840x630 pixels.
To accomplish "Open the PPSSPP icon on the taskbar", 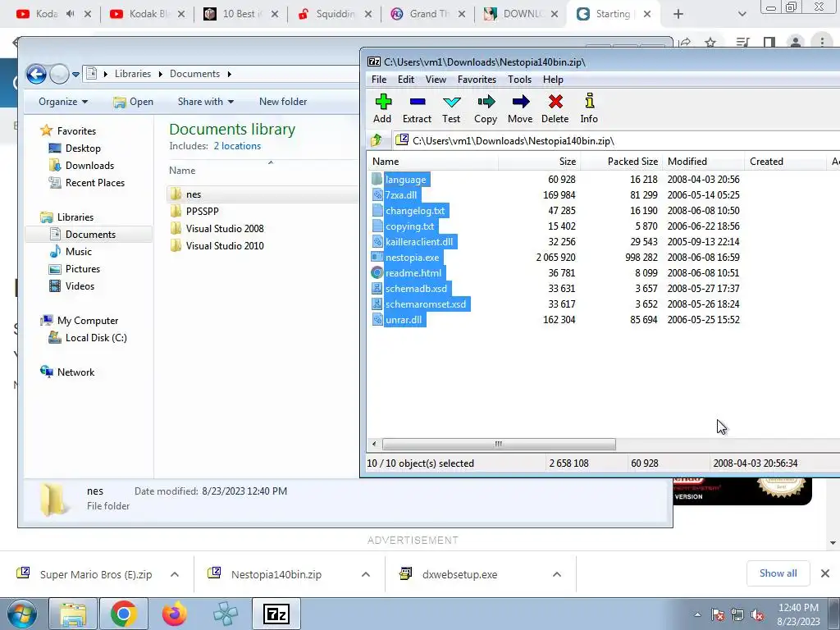I will [226, 614].
